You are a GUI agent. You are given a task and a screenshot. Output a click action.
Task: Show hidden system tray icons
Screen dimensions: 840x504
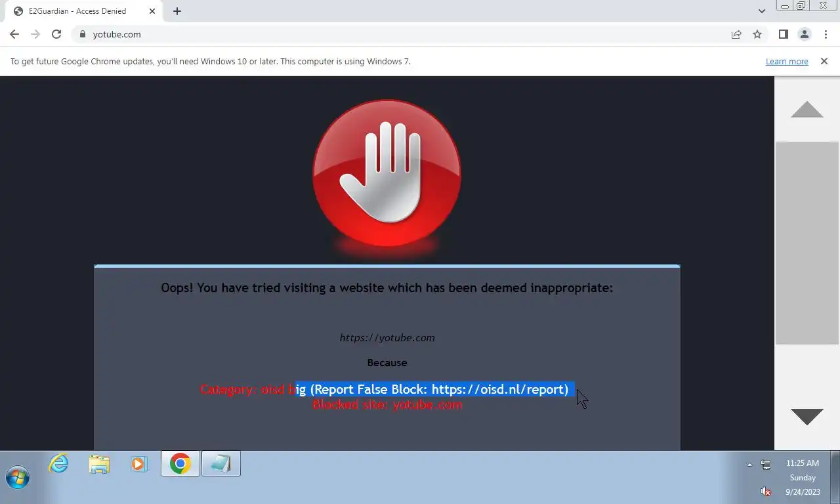[x=749, y=465]
